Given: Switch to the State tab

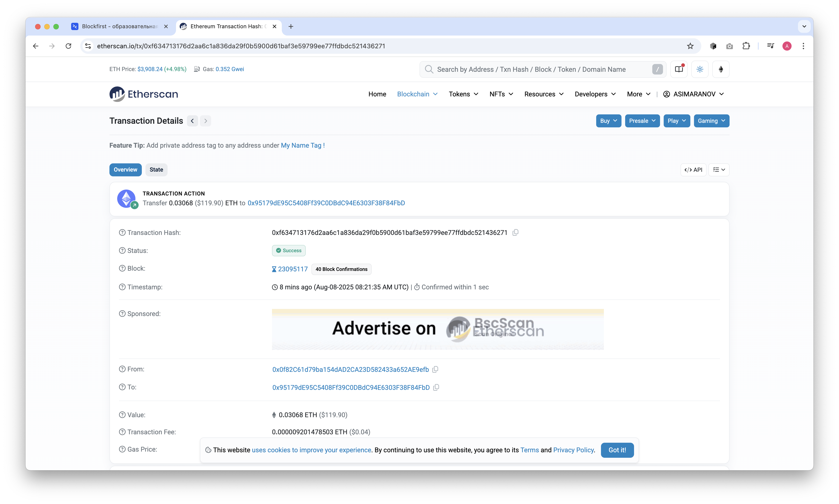Looking at the screenshot, I should [x=156, y=170].
